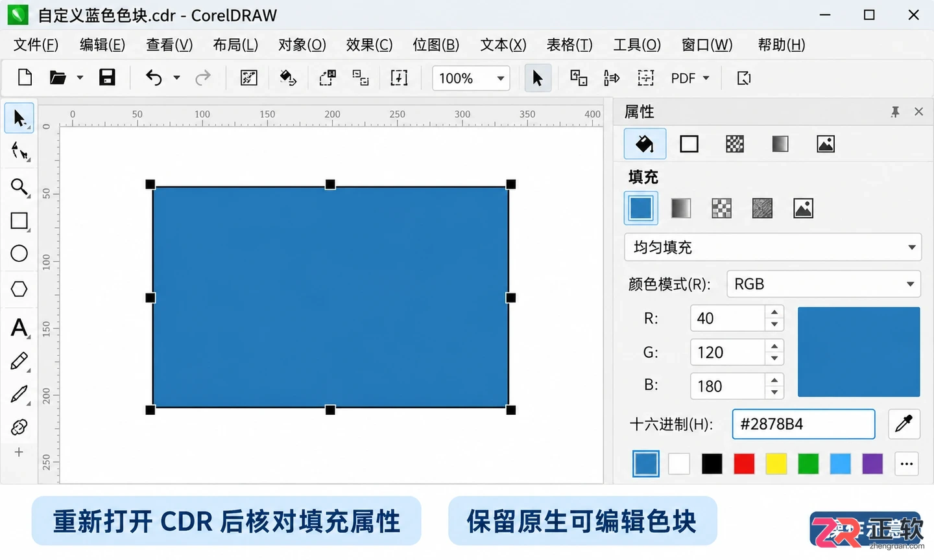
Task: Add a tool with the plus button
Action: (19, 452)
